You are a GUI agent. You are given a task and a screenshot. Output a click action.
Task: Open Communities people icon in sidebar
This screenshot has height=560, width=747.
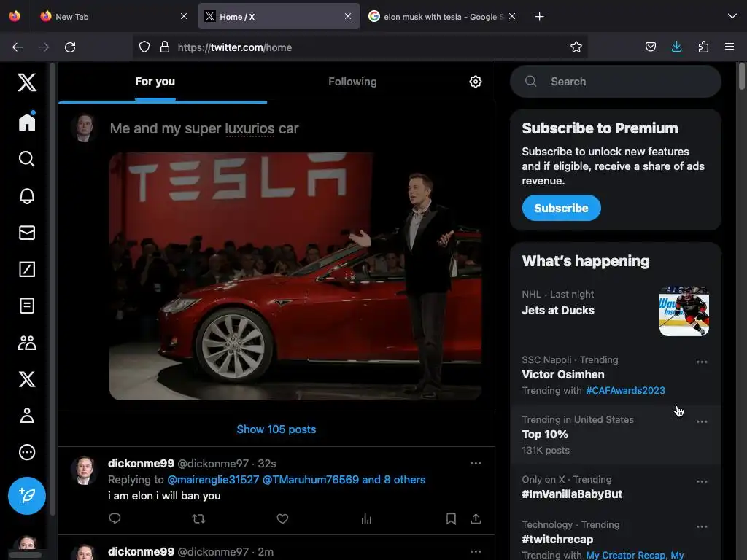[x=27, y=343]
